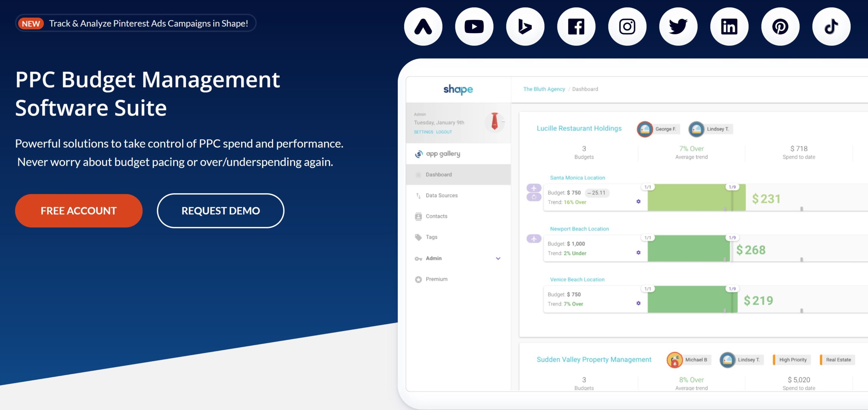Click the SETTINGS link

pyautogui.click(x=423, y=132)
